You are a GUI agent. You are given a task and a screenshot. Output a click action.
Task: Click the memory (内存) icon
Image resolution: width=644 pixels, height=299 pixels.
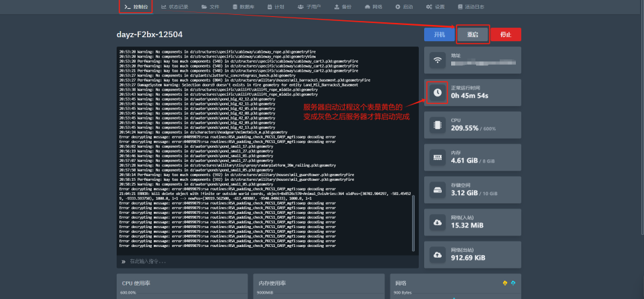438,157
